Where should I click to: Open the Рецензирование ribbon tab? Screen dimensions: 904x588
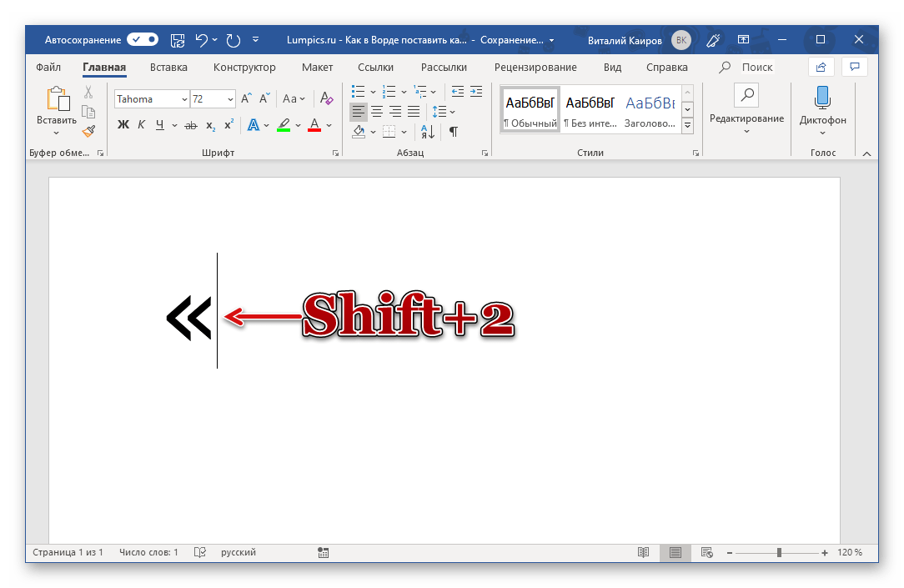click(x=535, y=68)
